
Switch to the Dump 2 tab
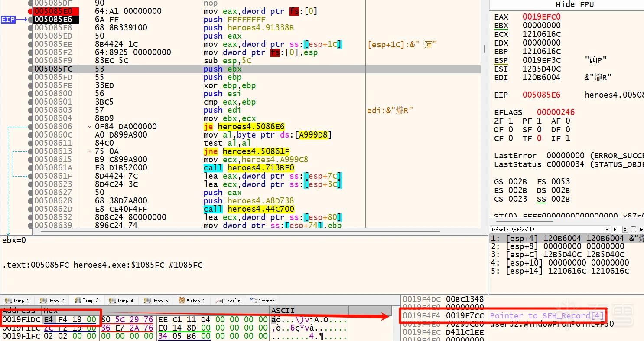click(x=52, y=301)
